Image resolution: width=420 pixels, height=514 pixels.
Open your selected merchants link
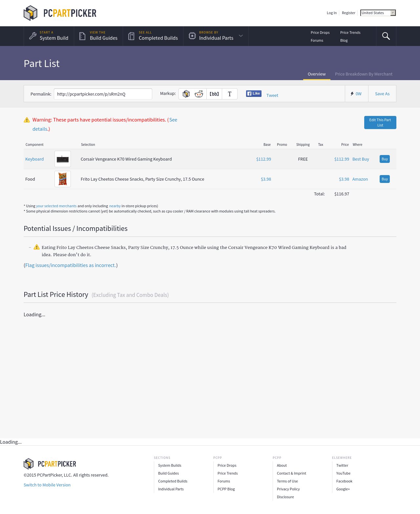click(x=56, y=206)
